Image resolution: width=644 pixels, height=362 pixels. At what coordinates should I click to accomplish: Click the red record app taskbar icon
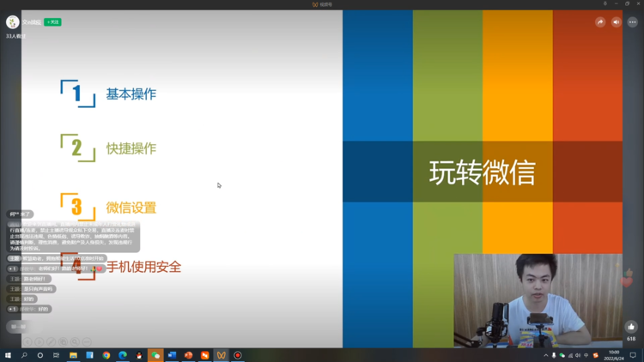(238, 355)
